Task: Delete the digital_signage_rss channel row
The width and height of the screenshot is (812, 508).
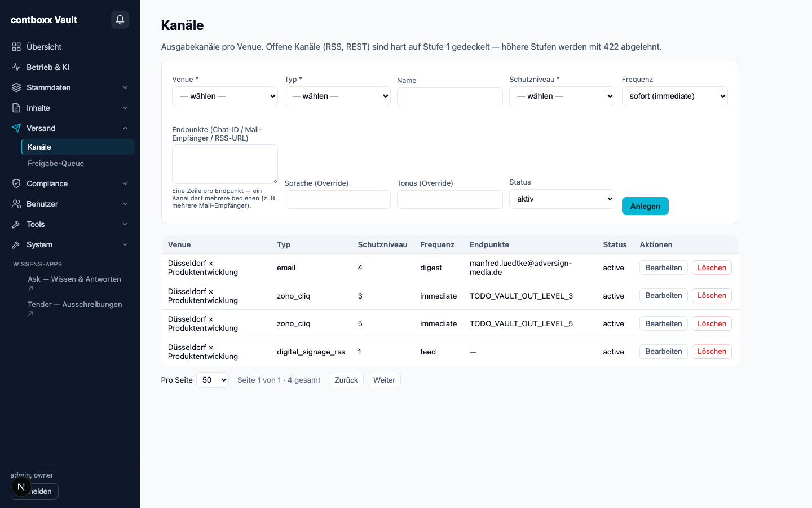Action: [712, 351]
